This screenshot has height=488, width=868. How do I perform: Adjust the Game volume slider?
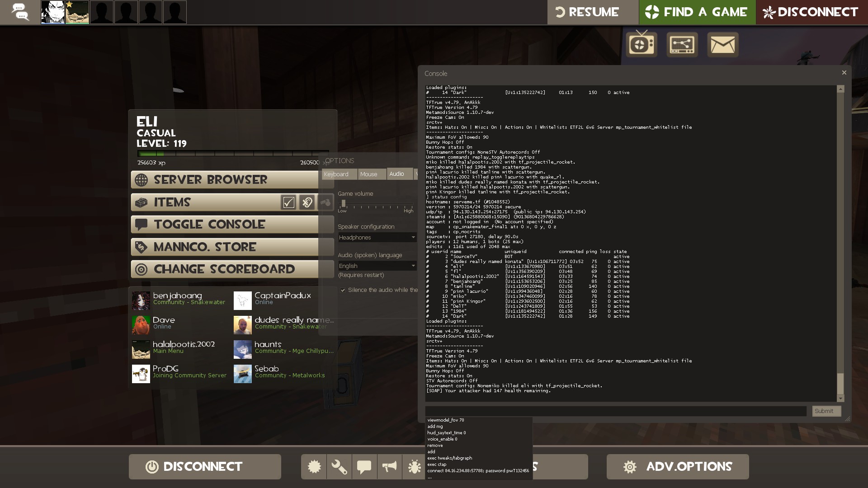(344, 204)
